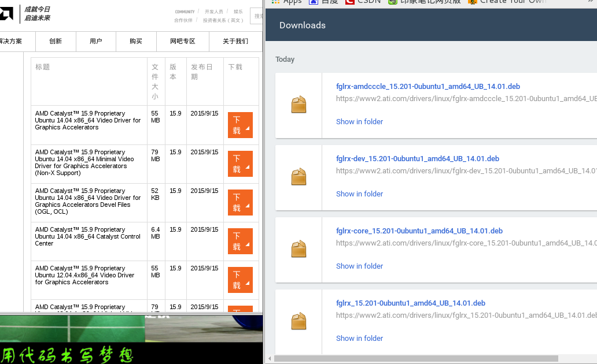This screenshot has width=597, height=364.
Task: Click the package icon for fglrx-core deb
Action: click(x=299, y=249)
